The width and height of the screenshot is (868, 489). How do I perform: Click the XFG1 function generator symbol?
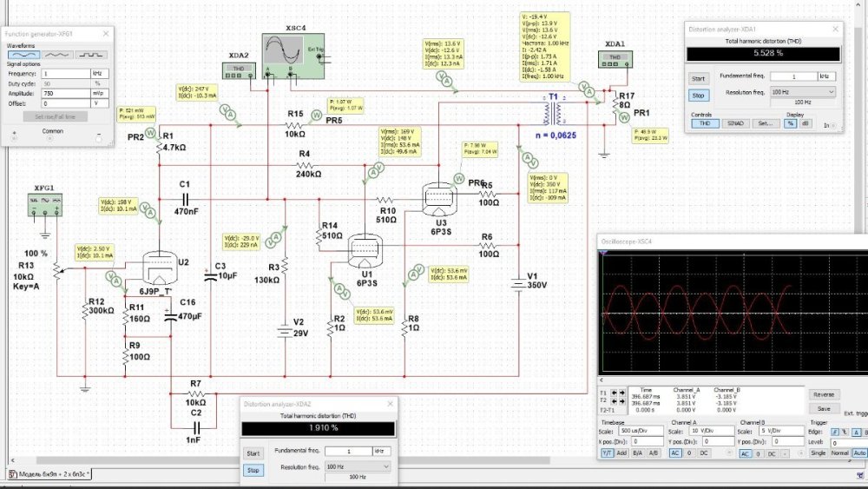coord(44,205)
